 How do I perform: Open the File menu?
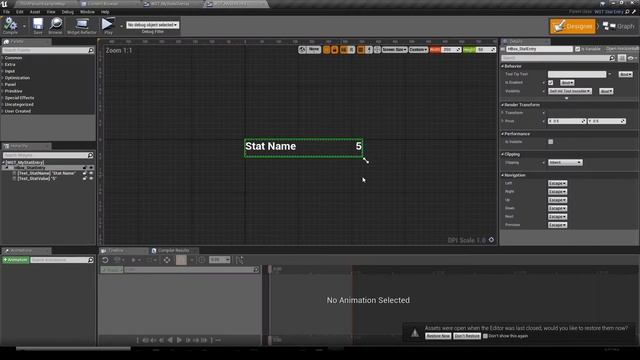click(x=7, y=12)
